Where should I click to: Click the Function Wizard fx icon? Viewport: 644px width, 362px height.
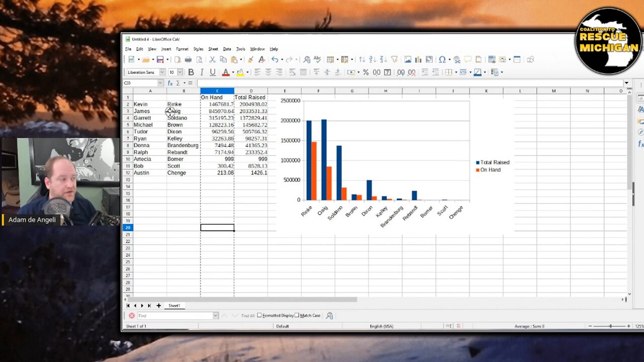170,83
